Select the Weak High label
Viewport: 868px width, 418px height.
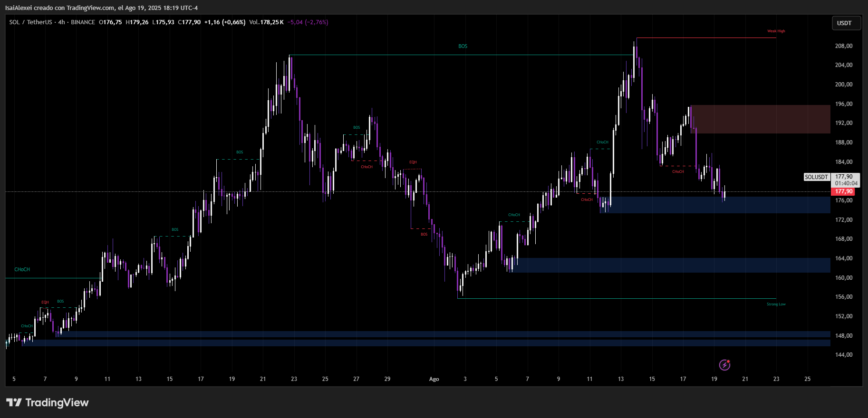pyautogui.click(x=776, y=31)
